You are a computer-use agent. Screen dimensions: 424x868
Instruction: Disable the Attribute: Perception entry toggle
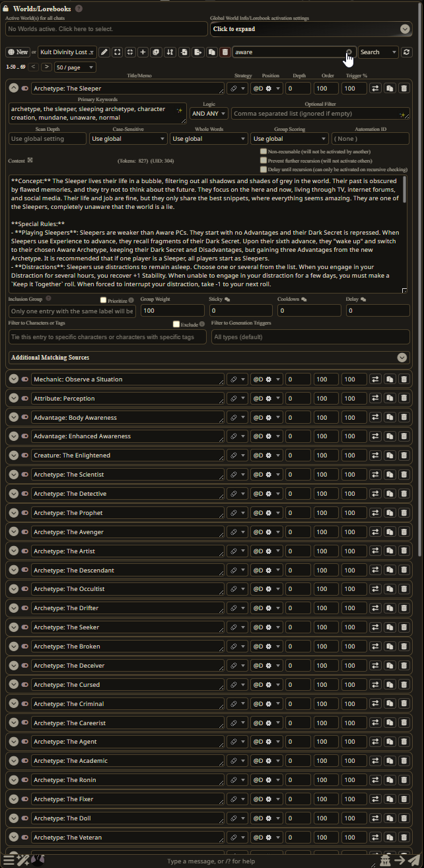tap(25, 398)
